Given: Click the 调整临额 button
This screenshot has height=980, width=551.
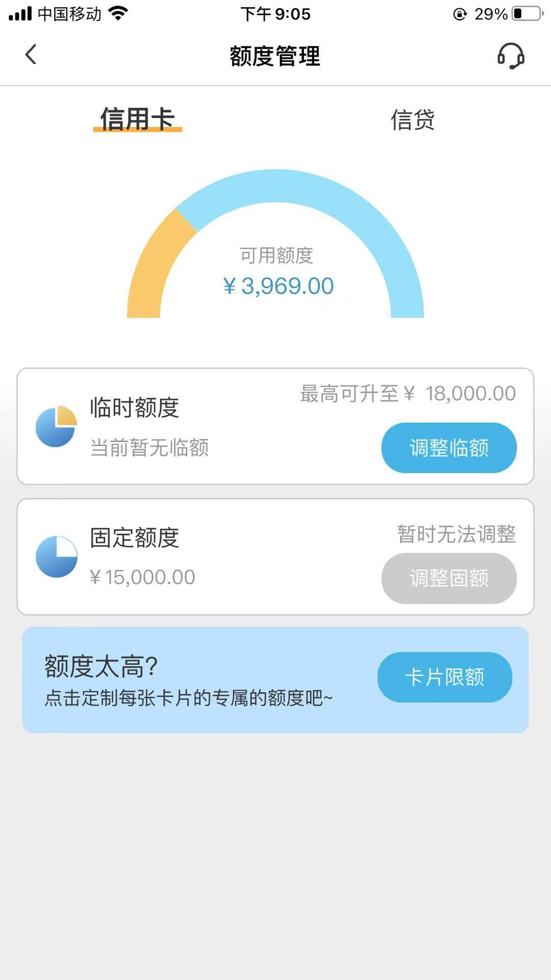Looking at the screenshot, I should pos(449,448).
